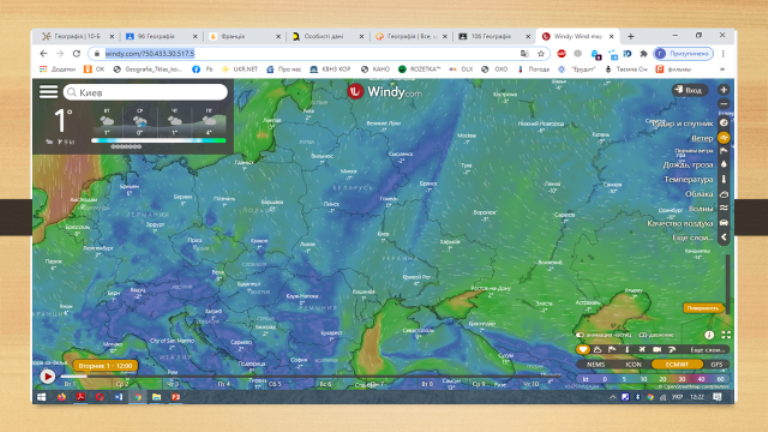Select the Порывы ветра gusts layer icon
768x432 pixels.
pos(724,151)
